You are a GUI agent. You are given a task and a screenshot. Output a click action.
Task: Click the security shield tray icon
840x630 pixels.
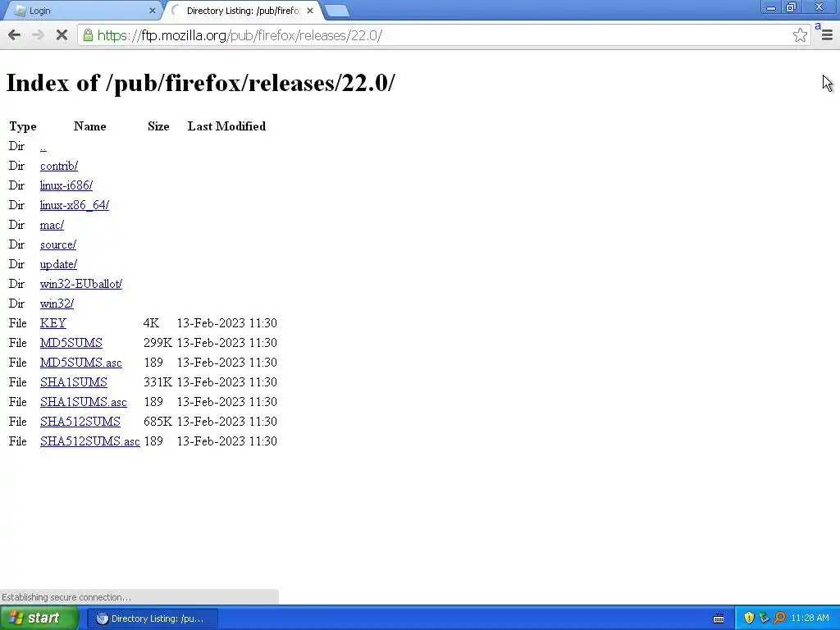tap(749, 619)
